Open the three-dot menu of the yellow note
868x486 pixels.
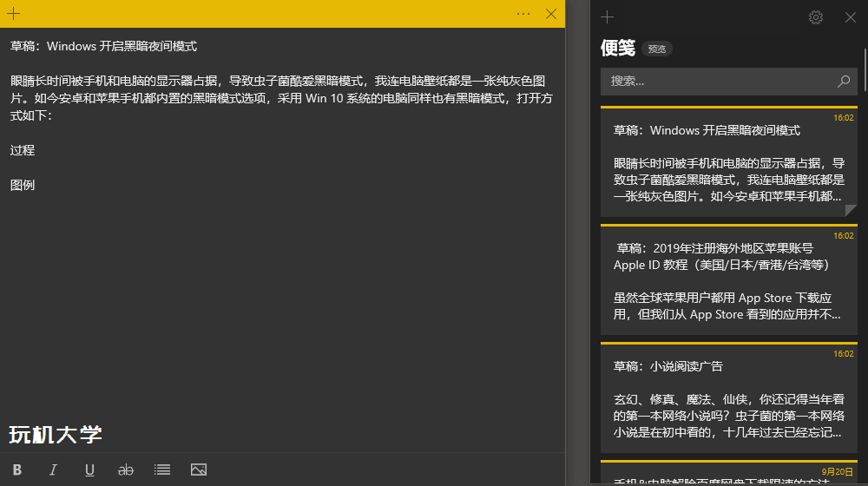pyautogui.click(x=523, y=14)
